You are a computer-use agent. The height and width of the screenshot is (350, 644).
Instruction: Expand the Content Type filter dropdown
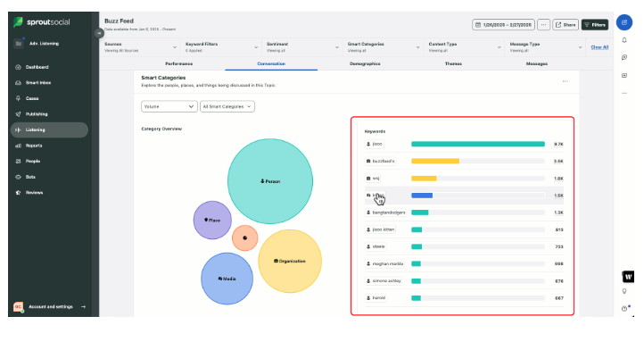pos(465,47)
